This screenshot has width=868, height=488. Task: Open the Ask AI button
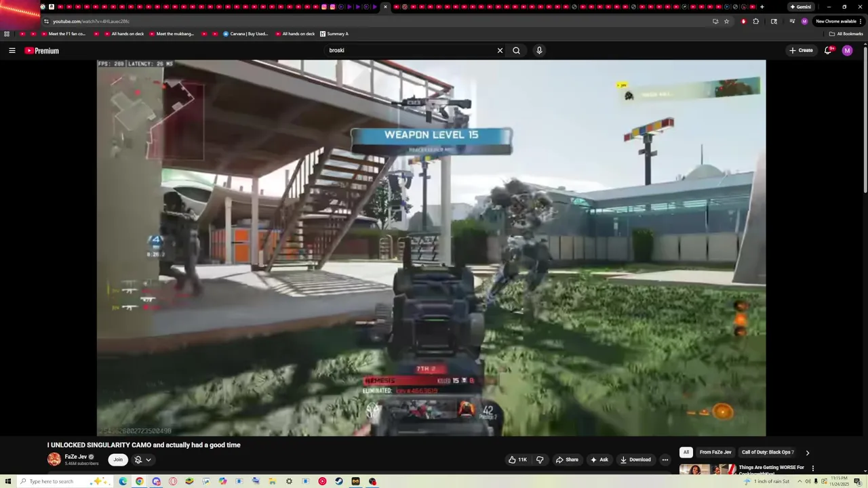click(x=599, y=460)
